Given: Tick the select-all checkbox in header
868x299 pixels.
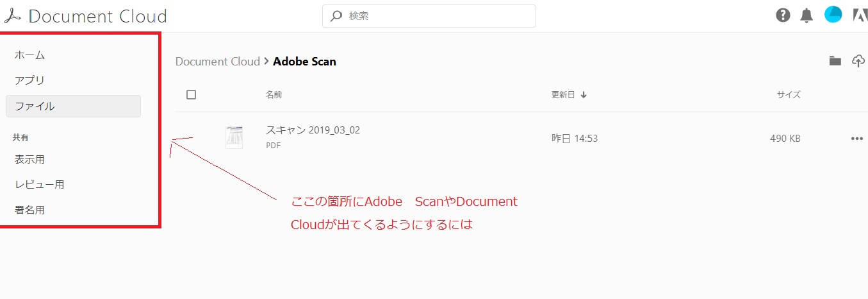Looking at the screenshot, I should coord(191,95).
